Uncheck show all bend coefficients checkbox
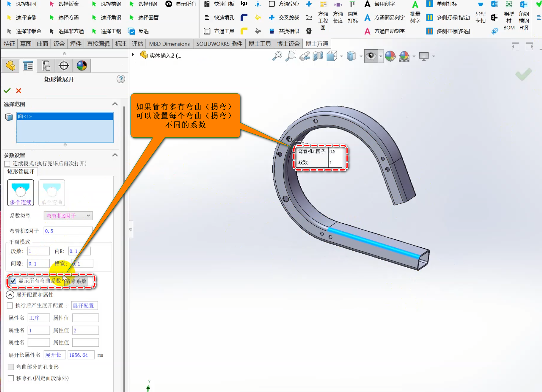Viewport: 542px width, 392px height. coord(13,281)
